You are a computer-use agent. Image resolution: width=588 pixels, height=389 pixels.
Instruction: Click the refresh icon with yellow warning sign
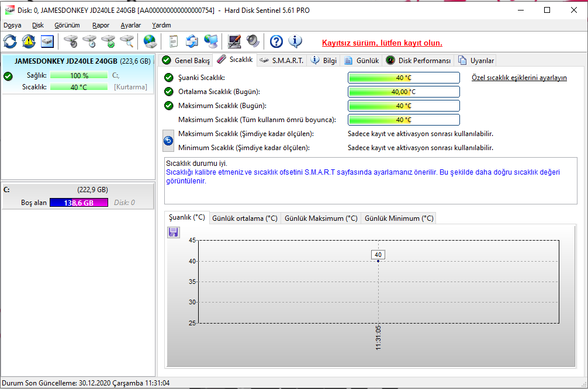[29, 41]
